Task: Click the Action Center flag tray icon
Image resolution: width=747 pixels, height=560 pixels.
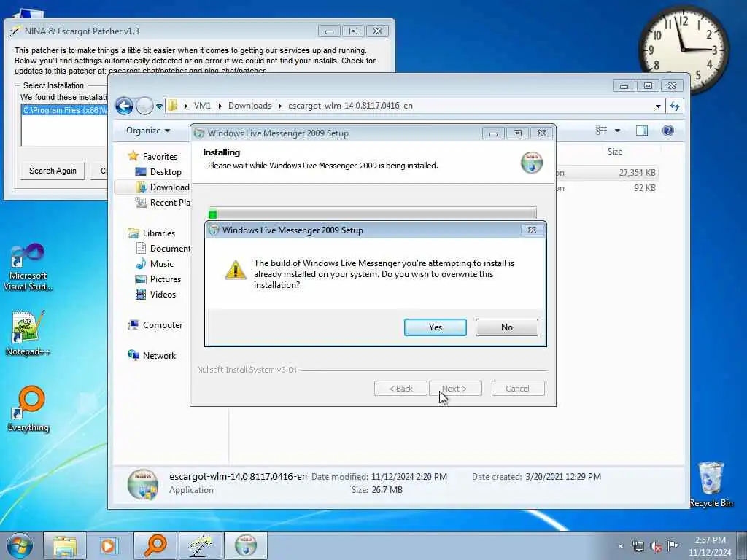Action: point(673,546)
